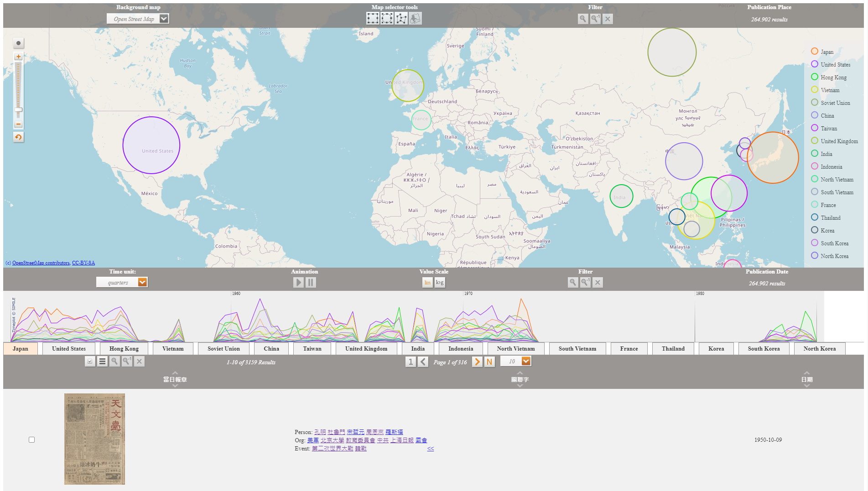The width and height of the screenshot is (868, 491).
Task: Open the inverse filter on the results toolbar
Action: [x=126, y=362]
